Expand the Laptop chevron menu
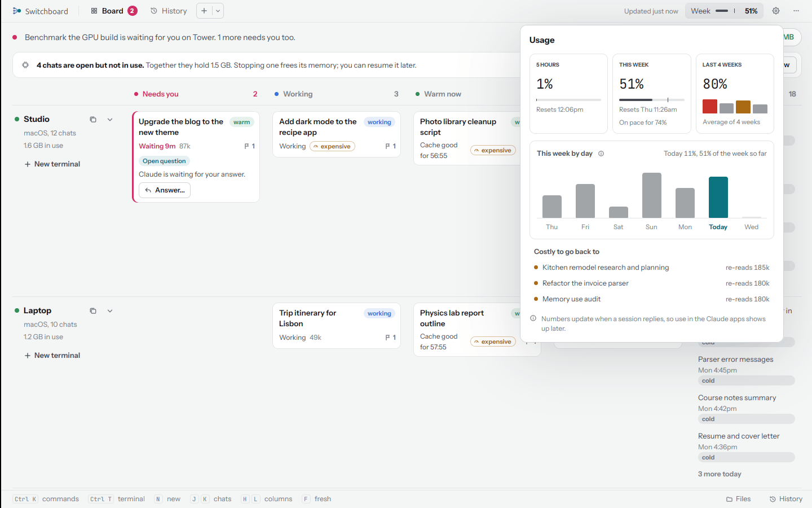 [110, 311]
